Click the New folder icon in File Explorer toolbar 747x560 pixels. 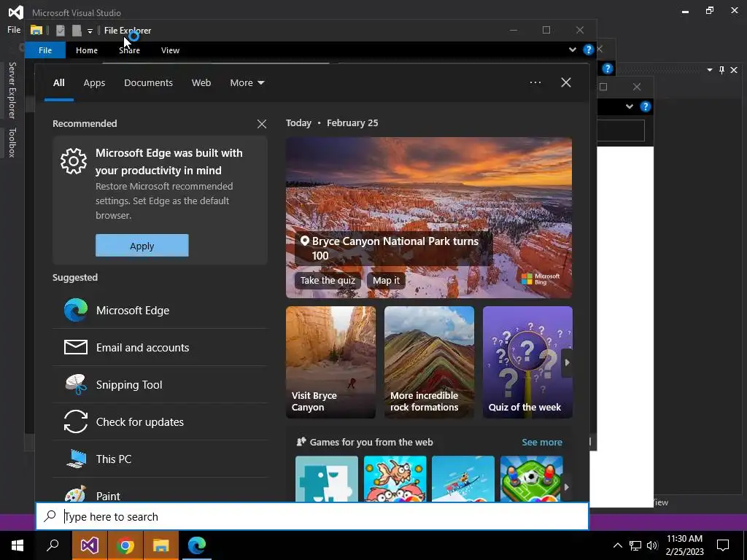point(77,31)
